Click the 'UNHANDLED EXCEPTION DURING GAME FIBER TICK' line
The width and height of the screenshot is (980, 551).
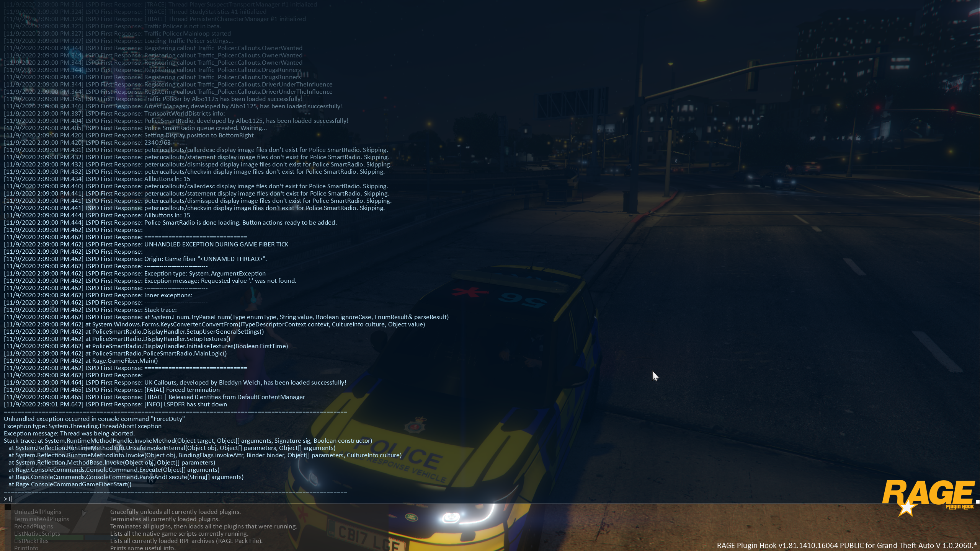pyautogui.click(x=216, y=244)
